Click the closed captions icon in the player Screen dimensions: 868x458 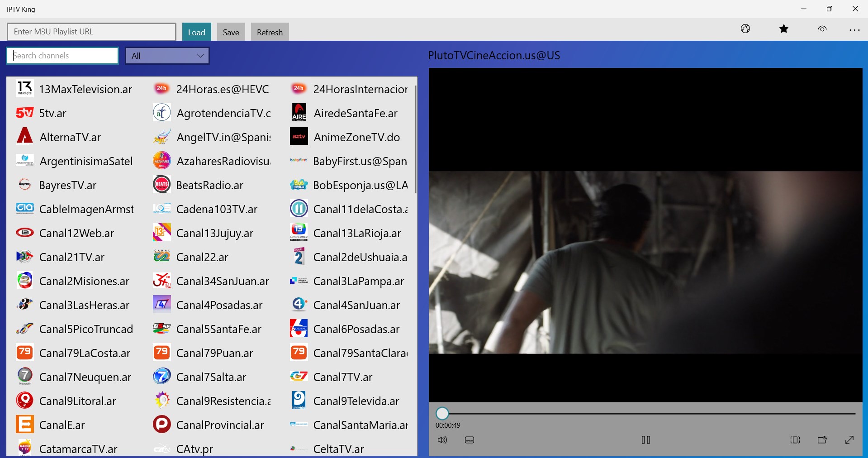(469, 439)
